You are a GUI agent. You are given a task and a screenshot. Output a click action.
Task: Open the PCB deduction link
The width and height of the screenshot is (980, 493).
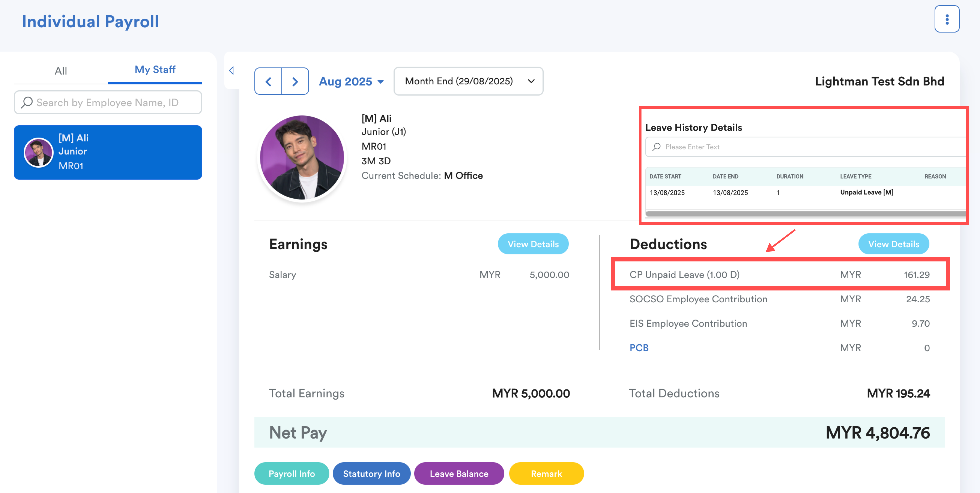pyautogui.click(x=639, y=348)
